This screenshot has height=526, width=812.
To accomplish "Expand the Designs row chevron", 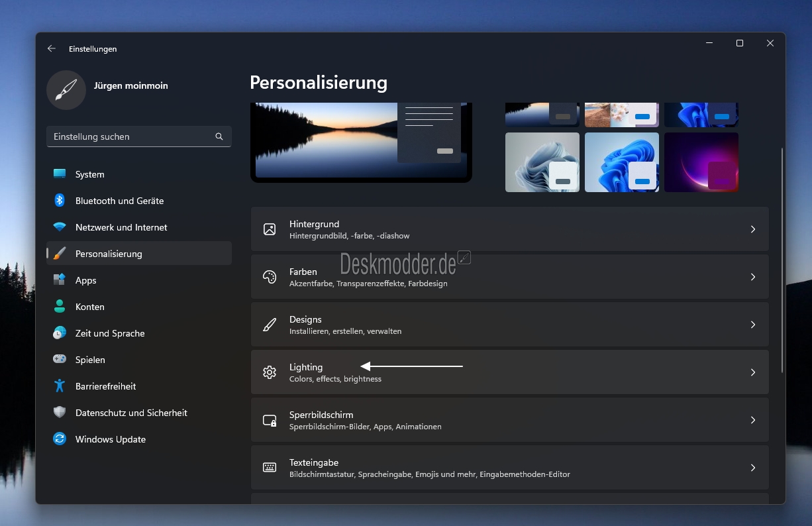I will pos(752,325).
